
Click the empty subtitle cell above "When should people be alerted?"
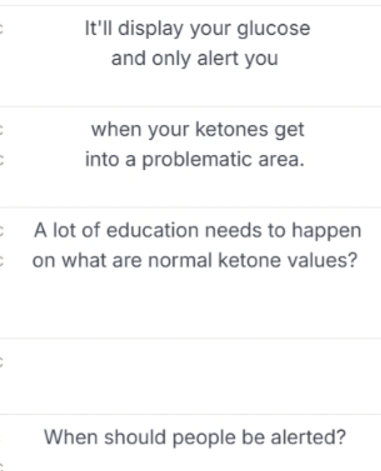(x=192, y=376)
